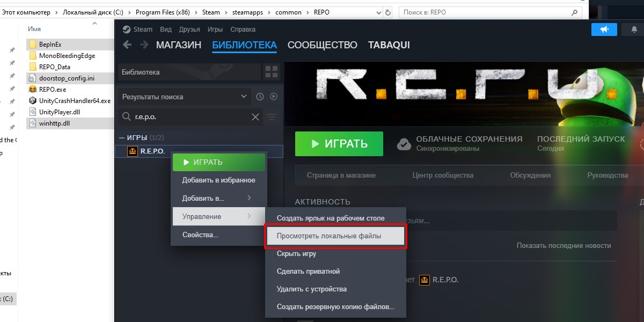This screenshot has height=322, width=644.
Task: Click the Библиотека home button
Action: point(189,72)
